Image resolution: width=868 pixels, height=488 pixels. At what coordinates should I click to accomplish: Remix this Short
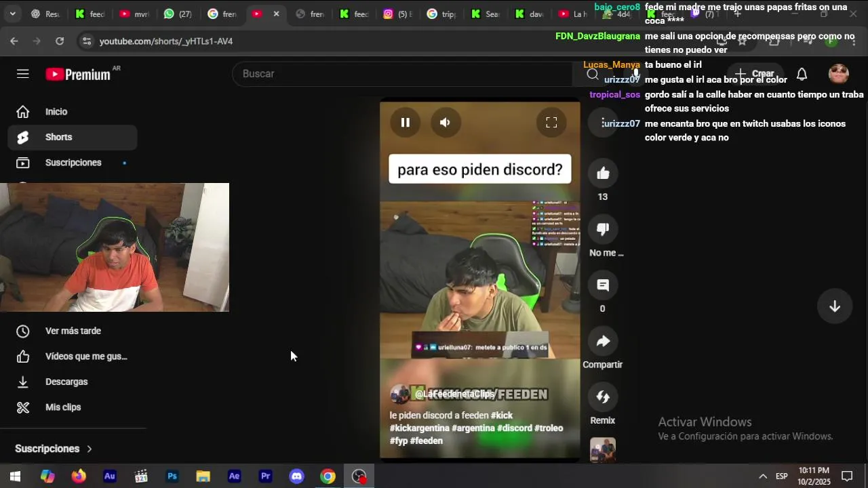pyautogui.click(x=603, y=397)
